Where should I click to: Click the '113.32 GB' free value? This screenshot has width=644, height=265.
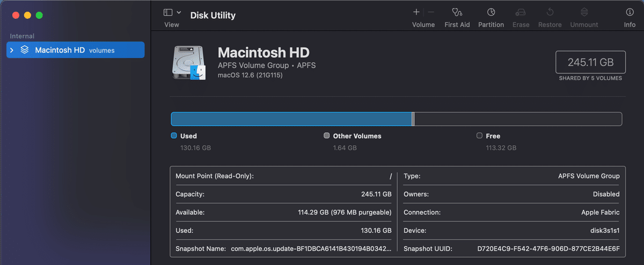pos(501,148)
